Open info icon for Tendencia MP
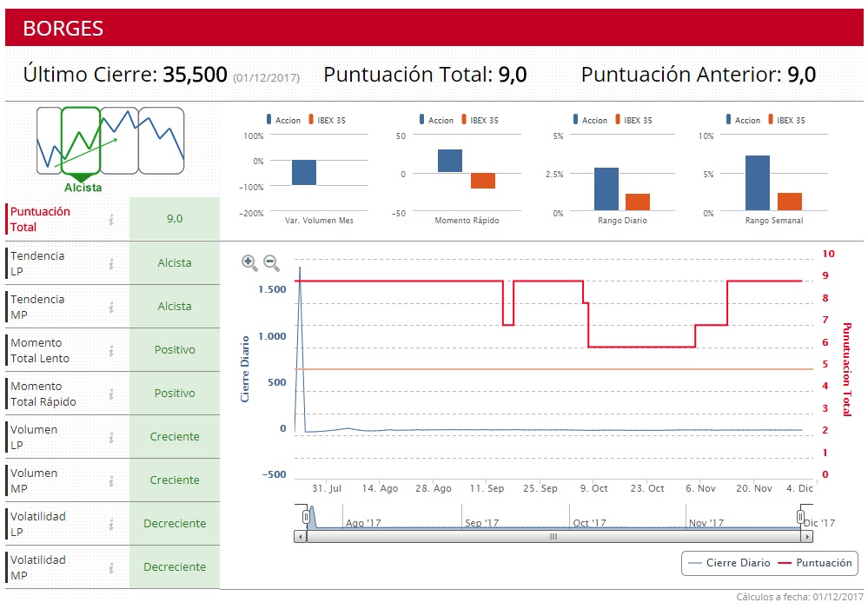The height and width of the screenshot is (609, 868). coord(111,307)
